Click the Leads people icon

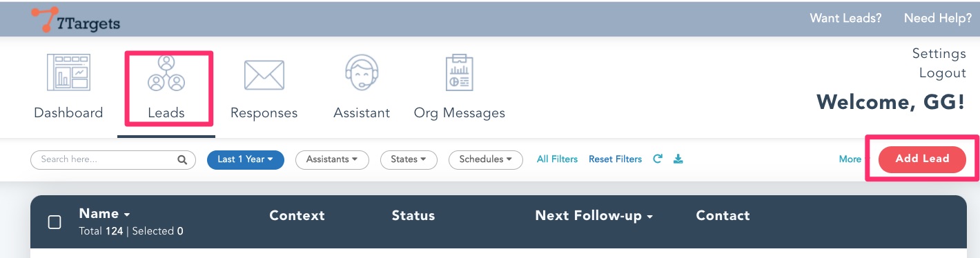pos(166,73)
